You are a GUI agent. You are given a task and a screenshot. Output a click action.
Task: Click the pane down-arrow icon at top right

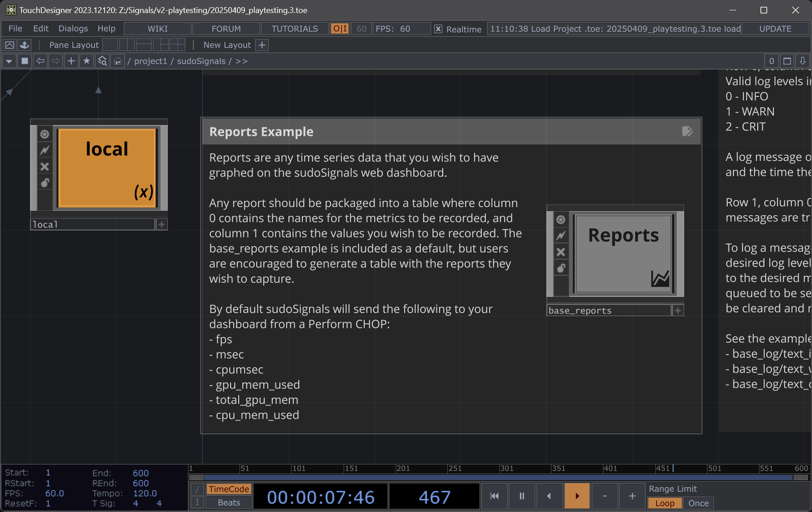803,61
